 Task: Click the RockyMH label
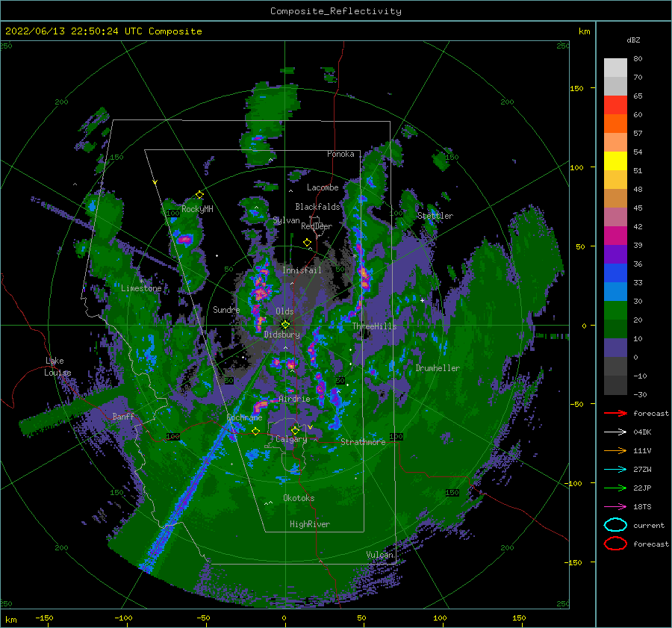(x=197, y=209)
